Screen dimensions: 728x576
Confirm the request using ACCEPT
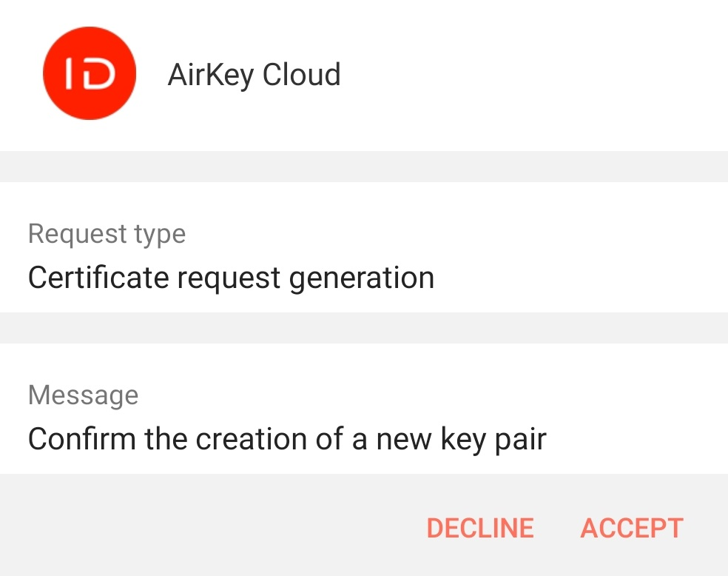point(632,528)
